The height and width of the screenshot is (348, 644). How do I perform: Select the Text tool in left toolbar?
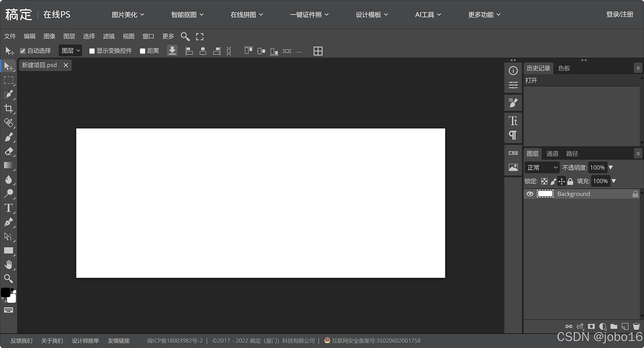pos(9,208)
